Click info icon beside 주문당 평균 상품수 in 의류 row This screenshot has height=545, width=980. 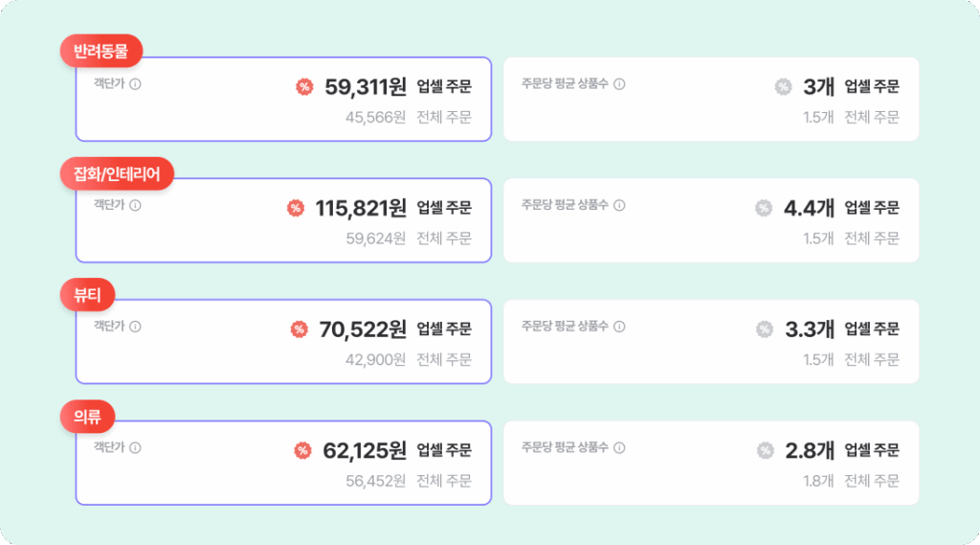point(619,447)
